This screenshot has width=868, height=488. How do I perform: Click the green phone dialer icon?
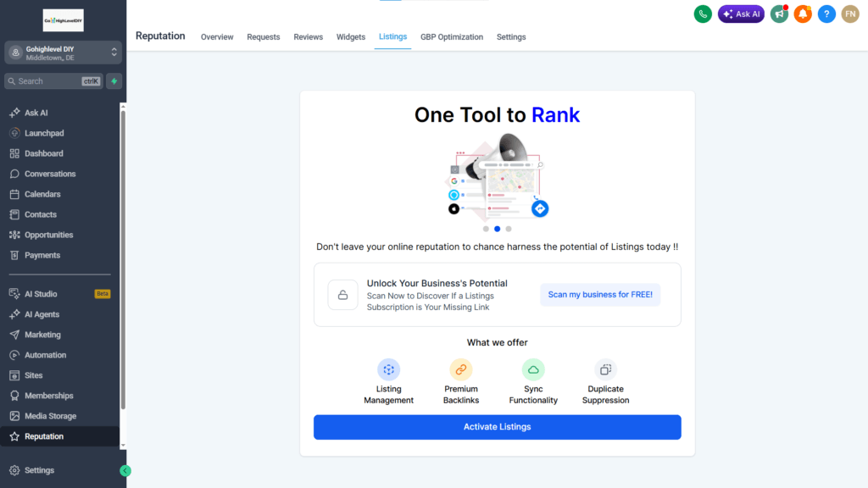pyautogui.click(x=703, y=14)
